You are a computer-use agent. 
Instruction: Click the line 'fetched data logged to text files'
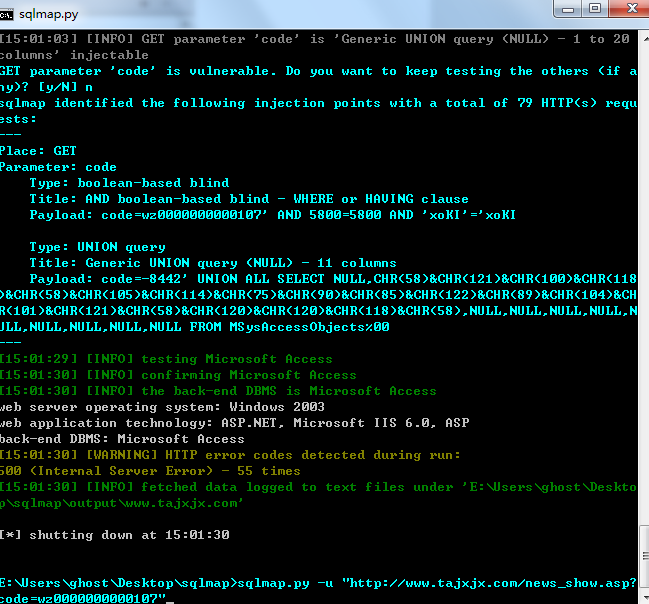(318, 487)
